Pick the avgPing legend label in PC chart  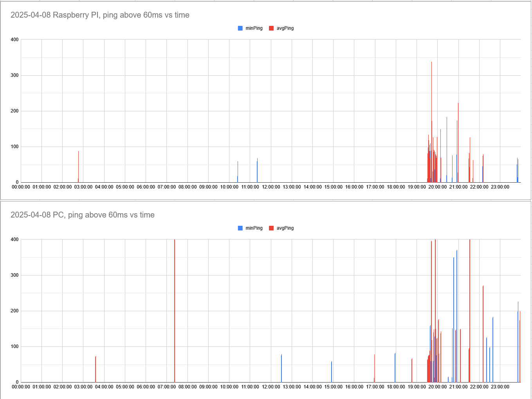click(285, 228)
